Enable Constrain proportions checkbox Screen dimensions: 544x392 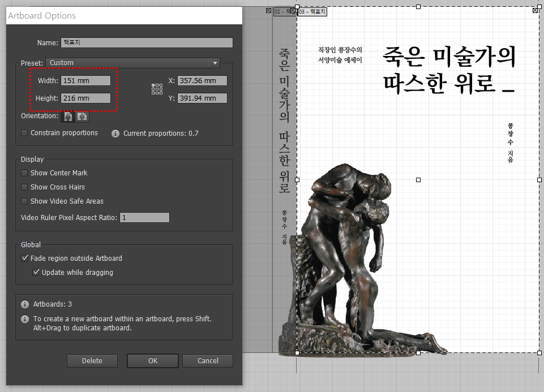coord(24,133)
